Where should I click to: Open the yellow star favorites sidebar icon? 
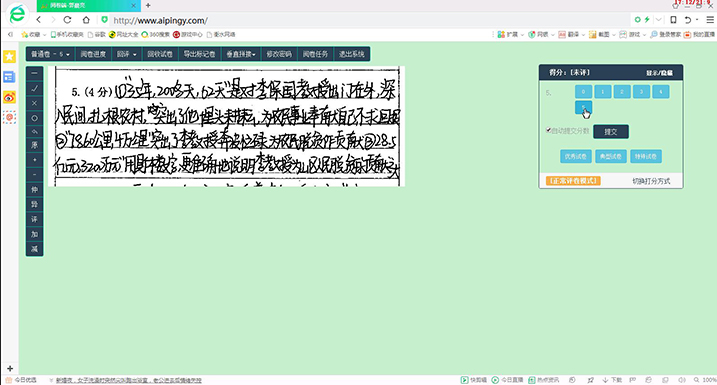coord(9,57)
